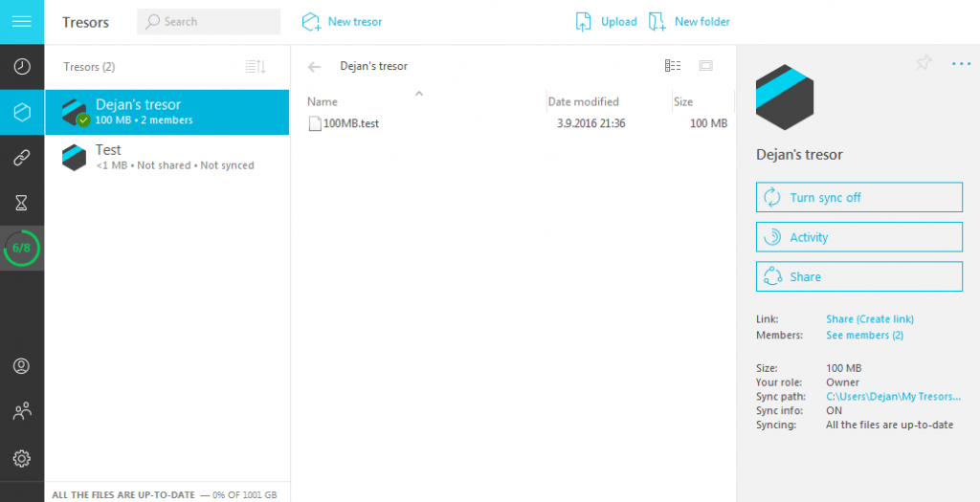980x502 pixels.
Task: Click the large tresor hexagon logo in details
Action: click(x=785, y=97)
